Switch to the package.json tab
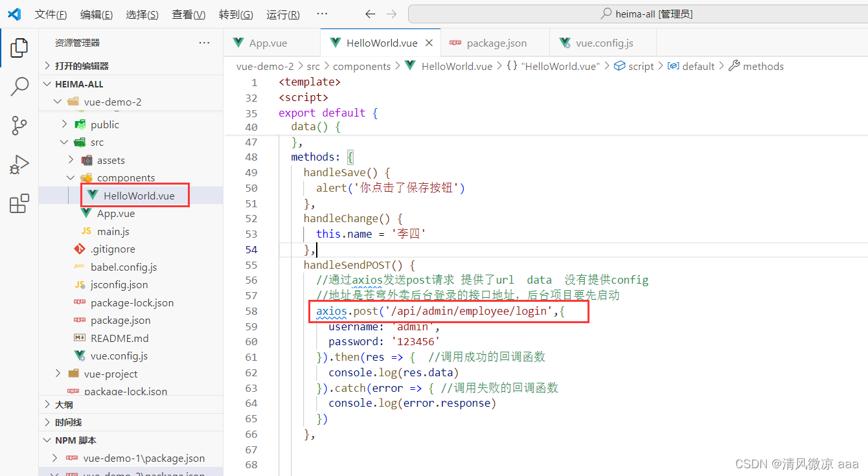This screenshot has height=476, width=868. pos(495,43)
